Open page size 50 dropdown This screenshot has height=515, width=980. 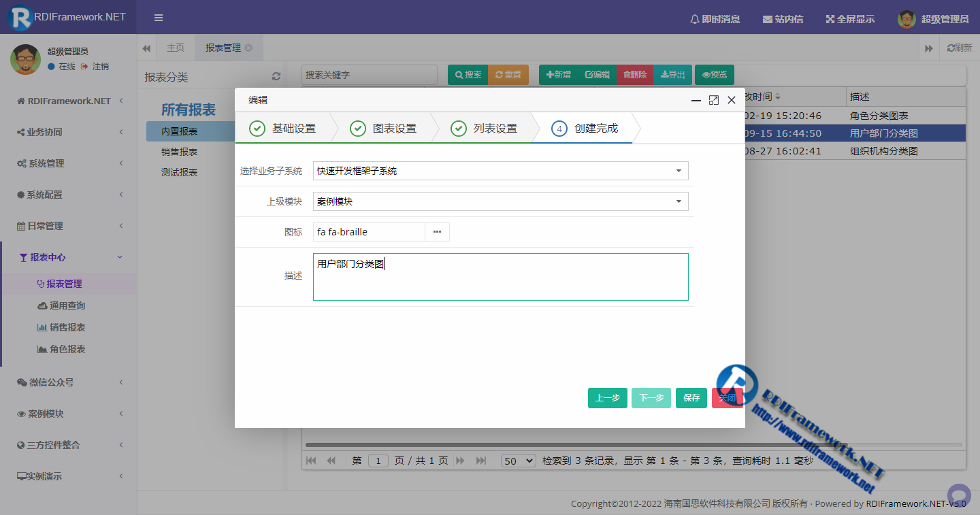519,461
